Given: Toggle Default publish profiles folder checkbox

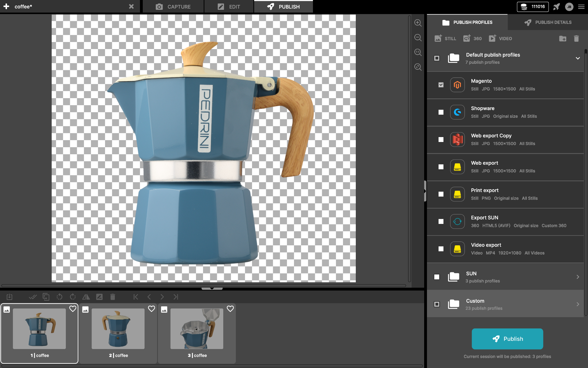Looking at the screenshot, I should pos(437,58).
